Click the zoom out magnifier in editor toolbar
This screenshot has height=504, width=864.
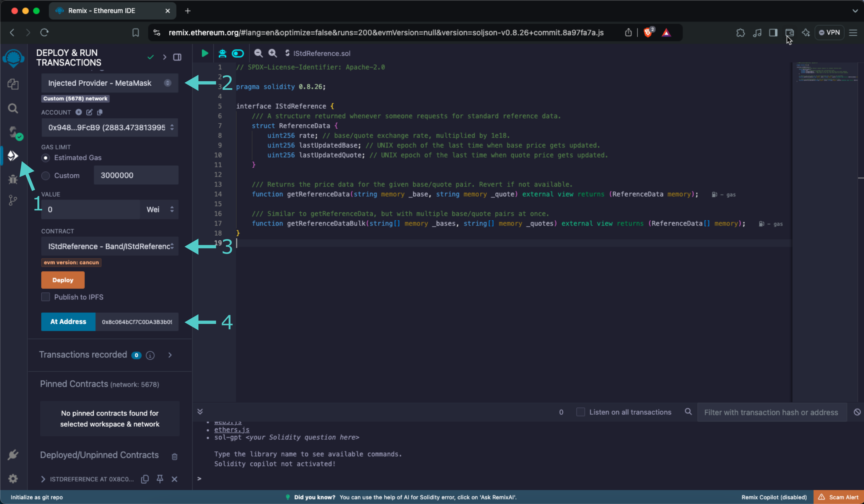tap(258, 53)
